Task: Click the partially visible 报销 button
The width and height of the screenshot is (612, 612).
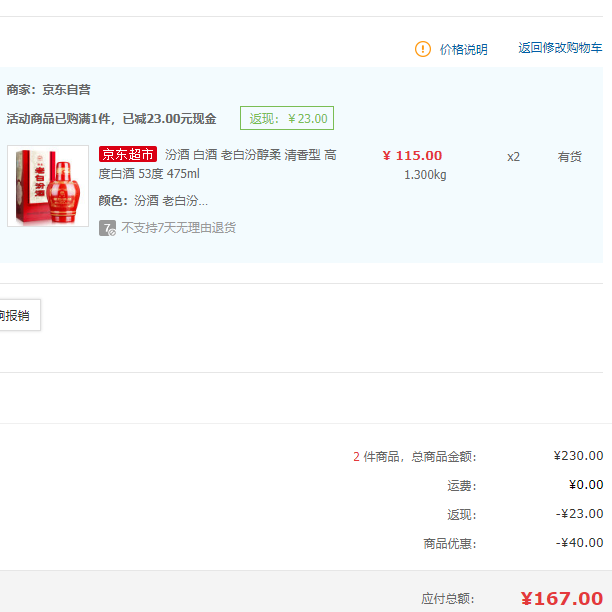Action: coord(20,315)
